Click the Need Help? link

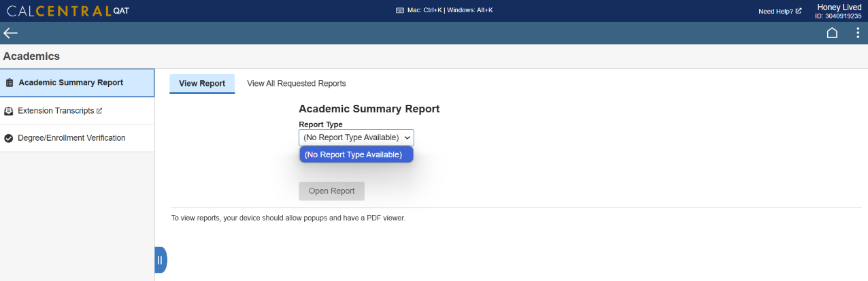(x=775, y=11)
